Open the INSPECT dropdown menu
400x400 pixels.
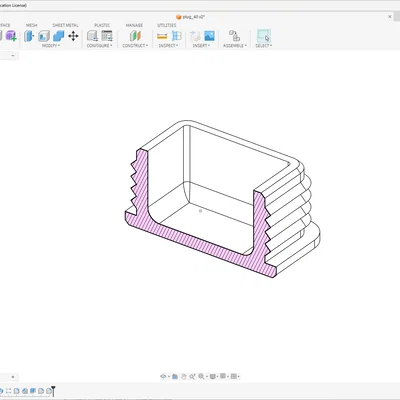click(x=168, y=46)
